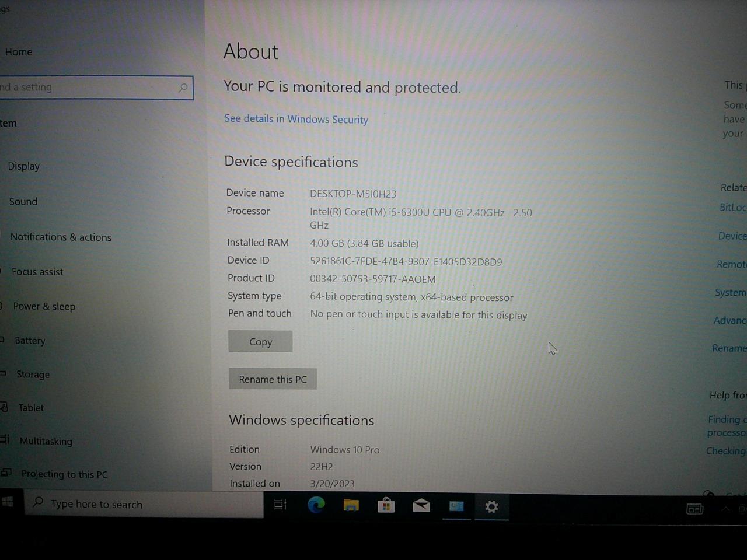The height and width of the screenshot is (560, 747).
Task: Open the app left of Settings in taskbar
Action: click(x=456, y=506)
